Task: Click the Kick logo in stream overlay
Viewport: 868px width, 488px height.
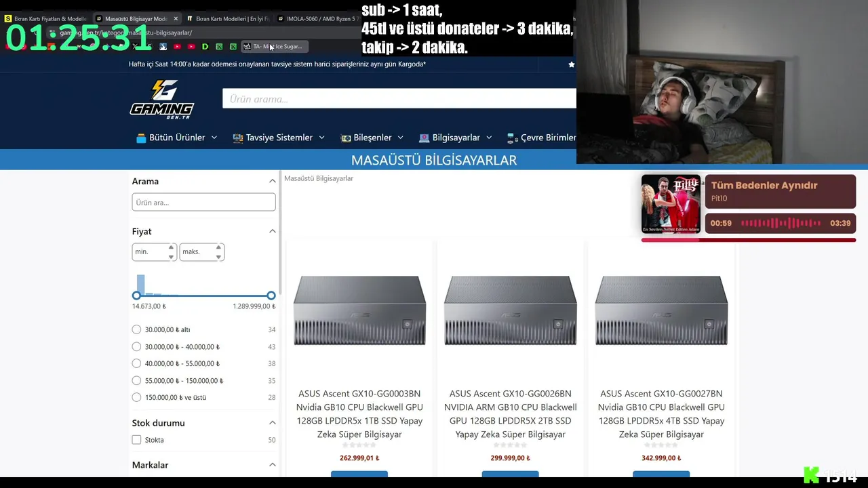Action: (811, 475)
